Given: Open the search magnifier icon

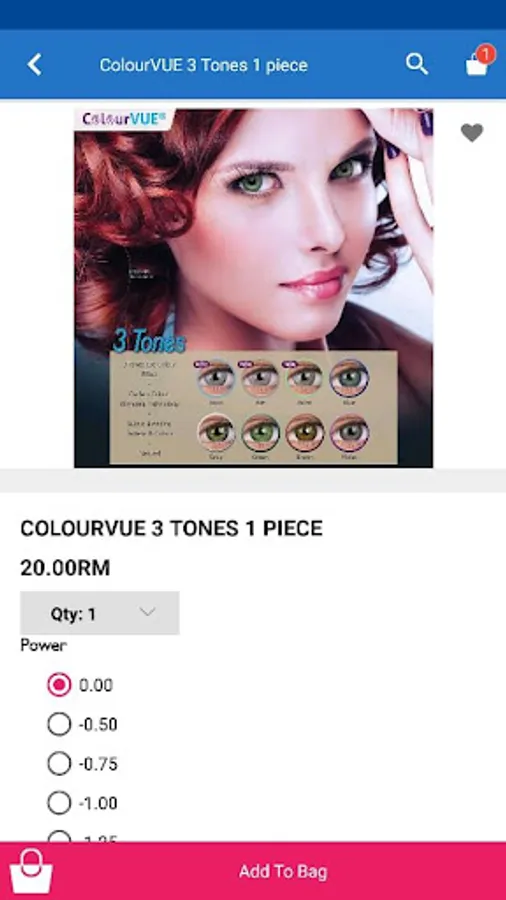Looking at the screenshot, I should pos(417,64).
